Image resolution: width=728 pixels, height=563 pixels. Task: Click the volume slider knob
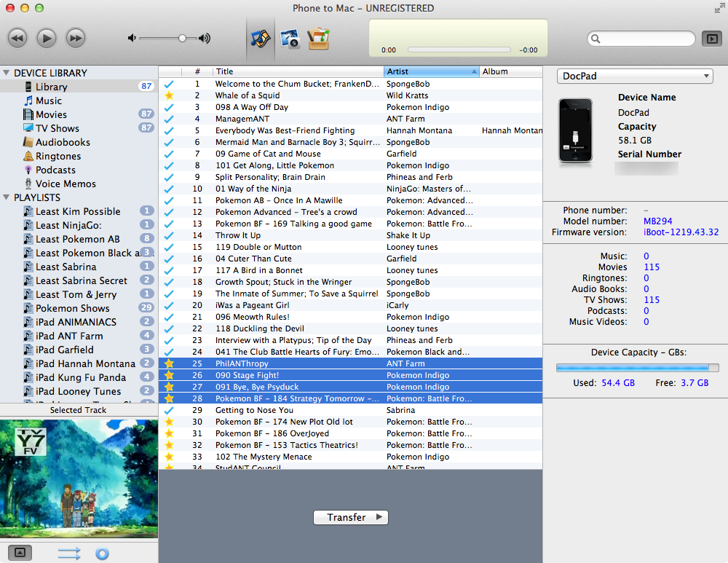point(182,38)
